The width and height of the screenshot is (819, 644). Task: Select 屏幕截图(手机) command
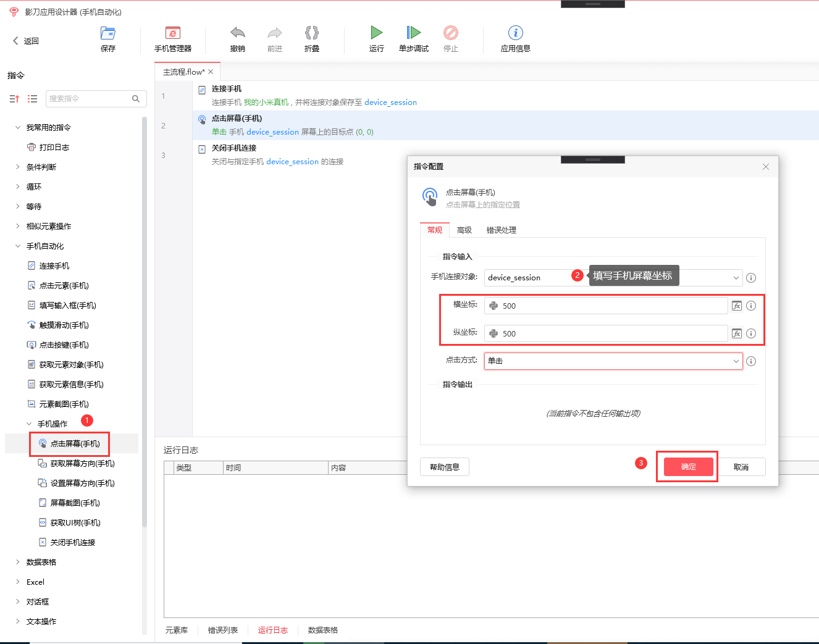[69, 503]
